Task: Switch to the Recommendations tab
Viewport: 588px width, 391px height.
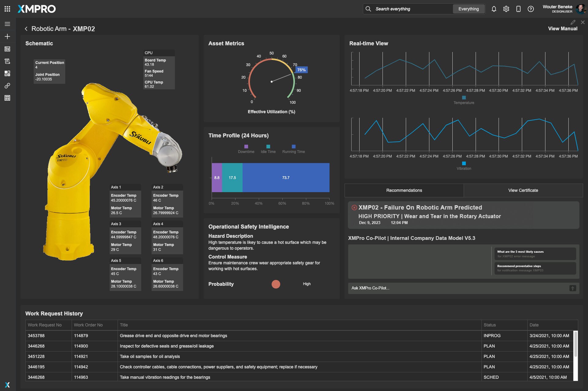Action: click(404, 190)
